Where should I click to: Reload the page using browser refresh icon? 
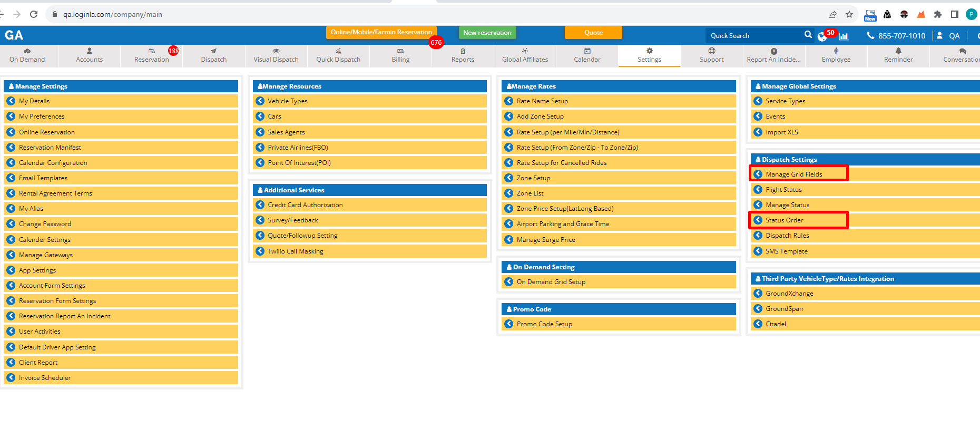tap(34, 14)
